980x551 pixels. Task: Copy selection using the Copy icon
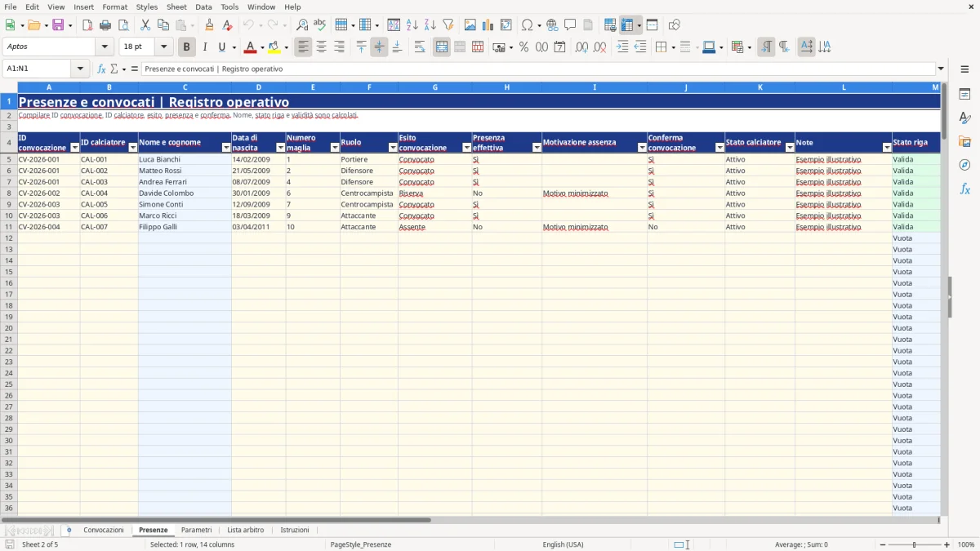click(x=163, y=25)
